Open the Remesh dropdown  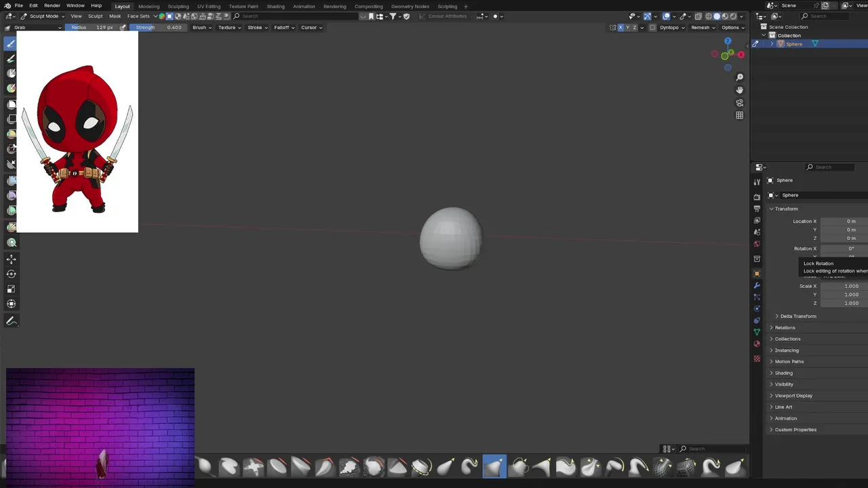point(703,28)
